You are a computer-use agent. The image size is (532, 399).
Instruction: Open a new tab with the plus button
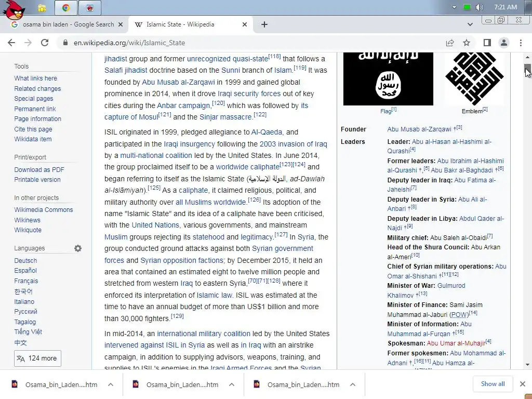coord(264,24)
